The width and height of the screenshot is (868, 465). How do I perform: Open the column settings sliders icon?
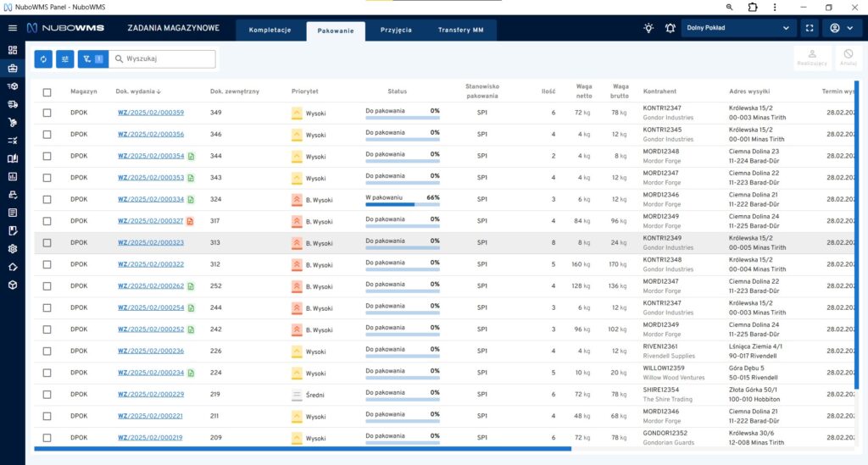pos(65,59)
